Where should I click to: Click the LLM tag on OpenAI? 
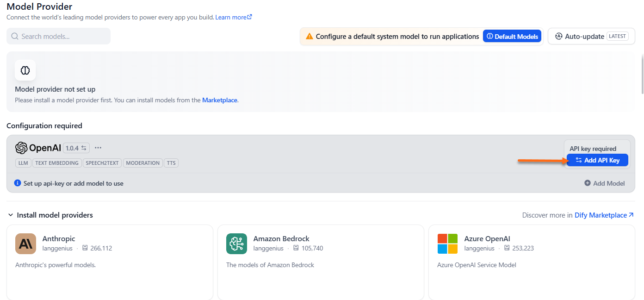coord(23,163)
